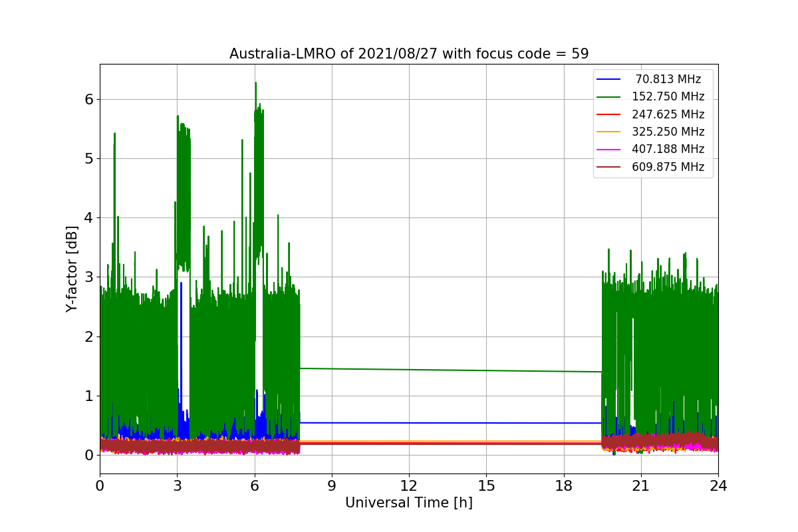This screenshot has height=532, width=798.
Task: Click the y-axis tick label 6
Action: click(x=88, y=99)
